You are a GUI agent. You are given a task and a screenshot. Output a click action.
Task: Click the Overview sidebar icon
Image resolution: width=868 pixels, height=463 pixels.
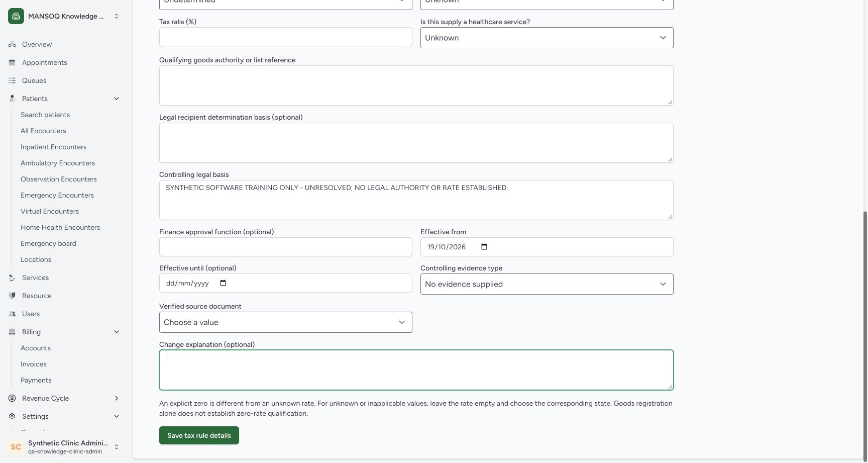(12, 44)
